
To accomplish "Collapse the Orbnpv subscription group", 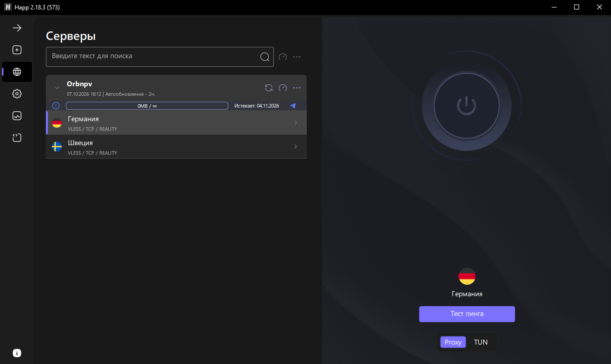I will [x=56, y=88].
